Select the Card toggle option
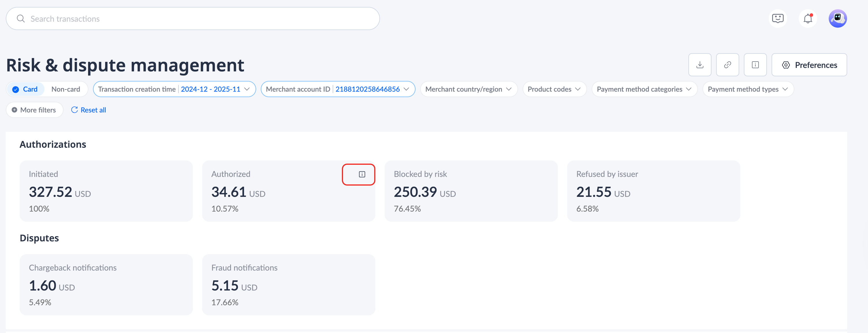The image size is (868, 333). [26, 89]
